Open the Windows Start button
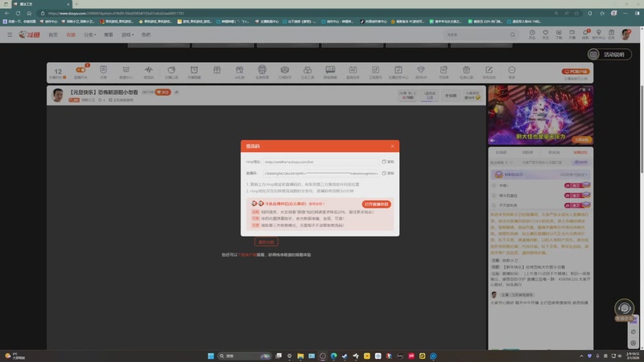Screen dimensions: 644x362 click(x=211, y=356)
